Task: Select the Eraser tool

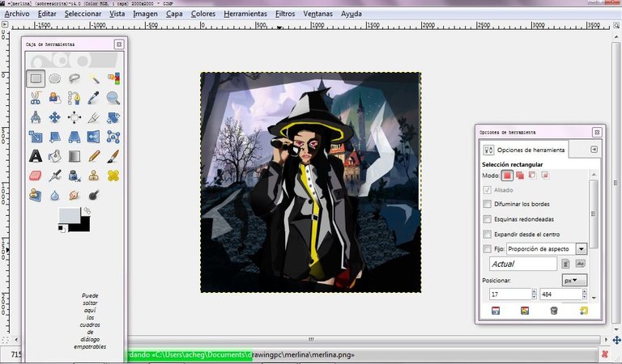Action: [x=36, y=176]
